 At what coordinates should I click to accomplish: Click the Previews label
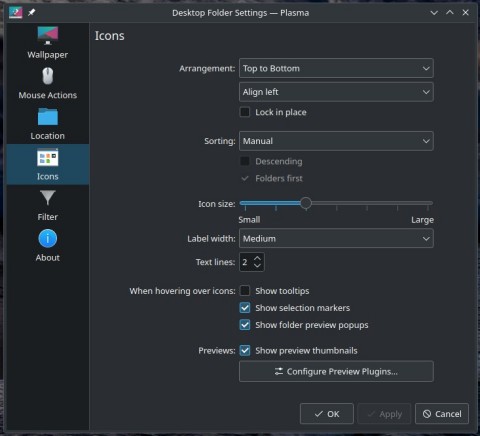click(217, 350)
